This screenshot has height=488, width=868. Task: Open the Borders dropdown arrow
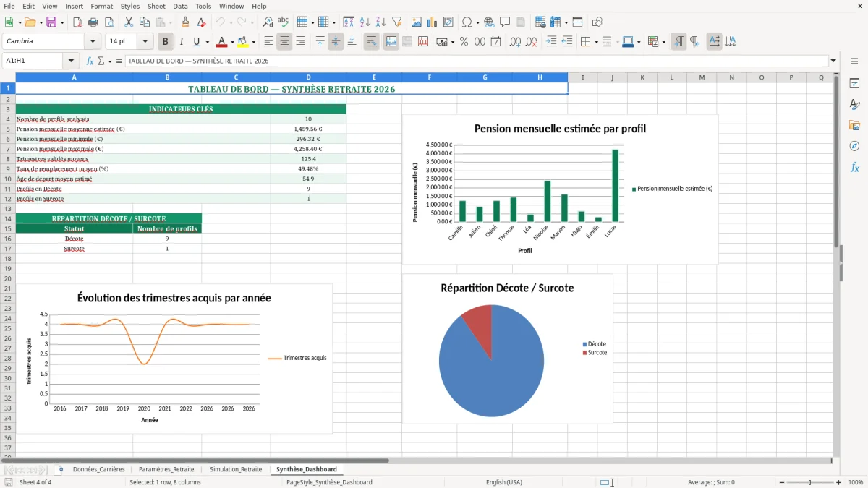[596, 42]
